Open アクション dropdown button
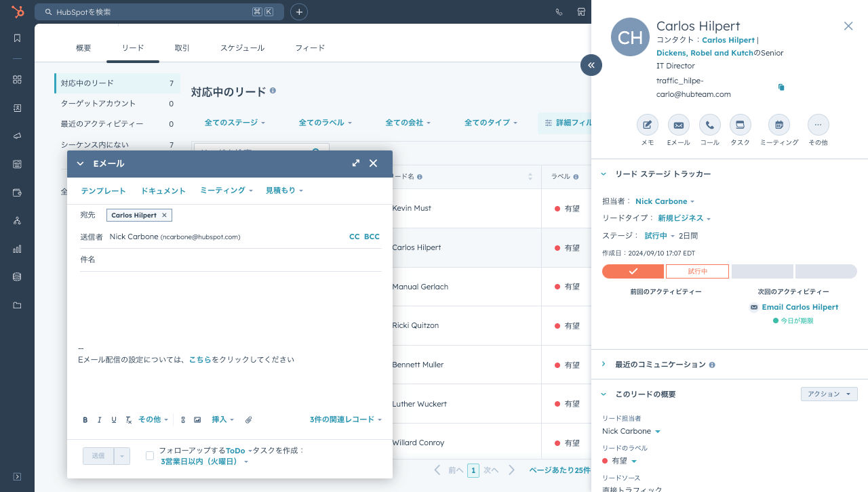The image size is (868, 492). (829, 394)
